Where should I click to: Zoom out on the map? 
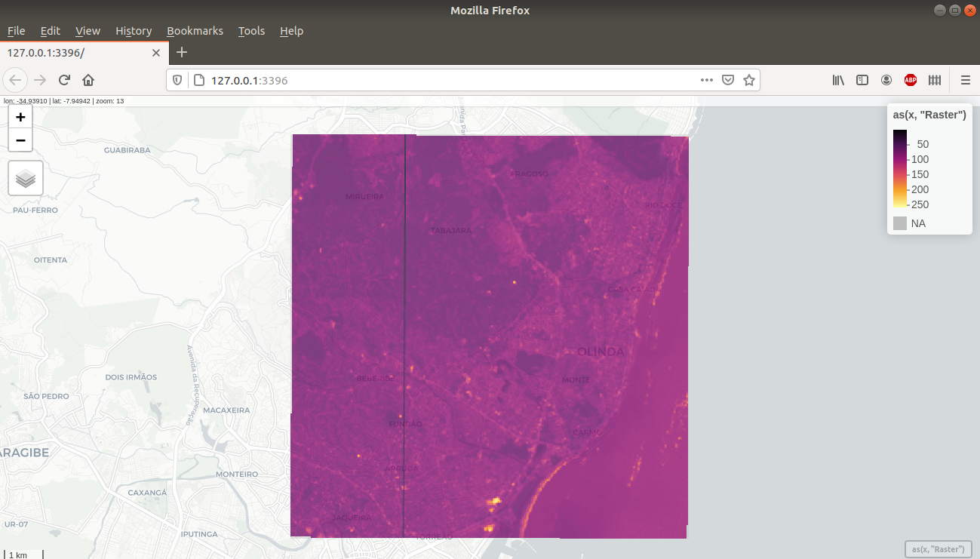20,140
